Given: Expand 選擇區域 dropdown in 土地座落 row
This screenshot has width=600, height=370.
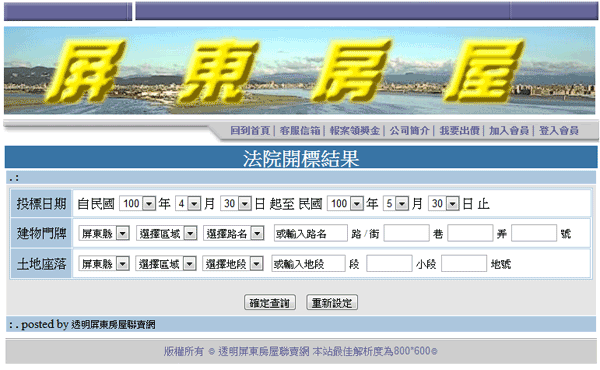Looking at the screenshot, I should [166, 264].
